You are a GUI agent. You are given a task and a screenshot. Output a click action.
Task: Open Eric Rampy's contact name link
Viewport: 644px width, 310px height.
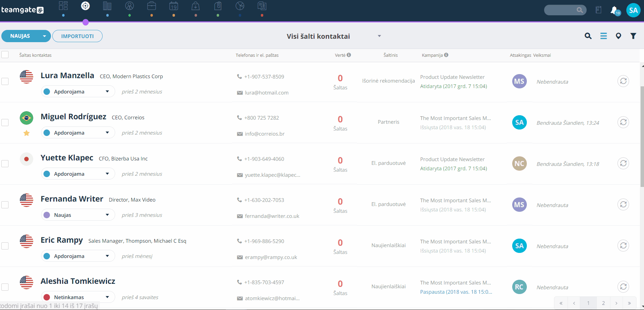click(61, 240)
